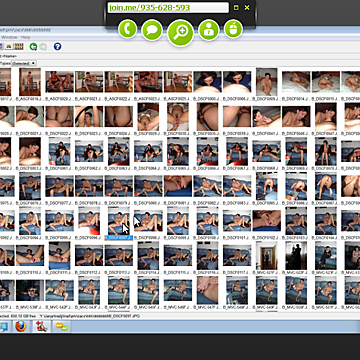This screenshot has height=360, width=360.
Task: Open help with the blue question mark icon
Action: [x=57, y=46]
